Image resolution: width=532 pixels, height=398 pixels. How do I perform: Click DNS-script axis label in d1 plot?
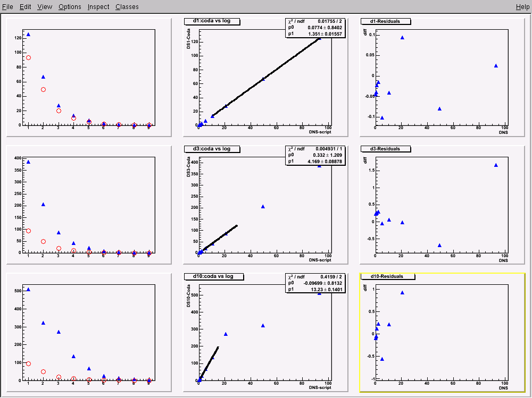click(x=320, y=132)
